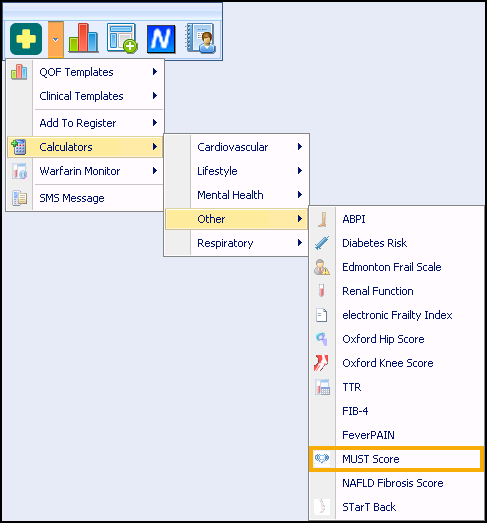Open the Clinical Templates submenu arrow
This screenshot has height=523, width=487.
155,96
